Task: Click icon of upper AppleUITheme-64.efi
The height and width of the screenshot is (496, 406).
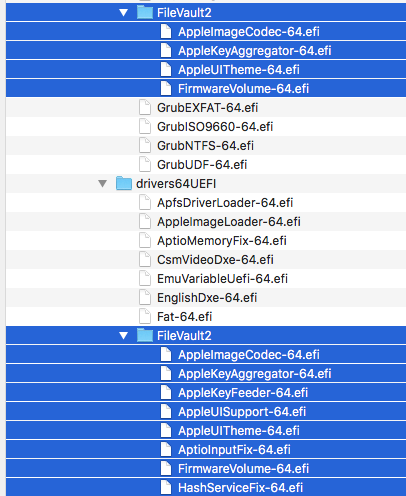Action: point(166,70)
